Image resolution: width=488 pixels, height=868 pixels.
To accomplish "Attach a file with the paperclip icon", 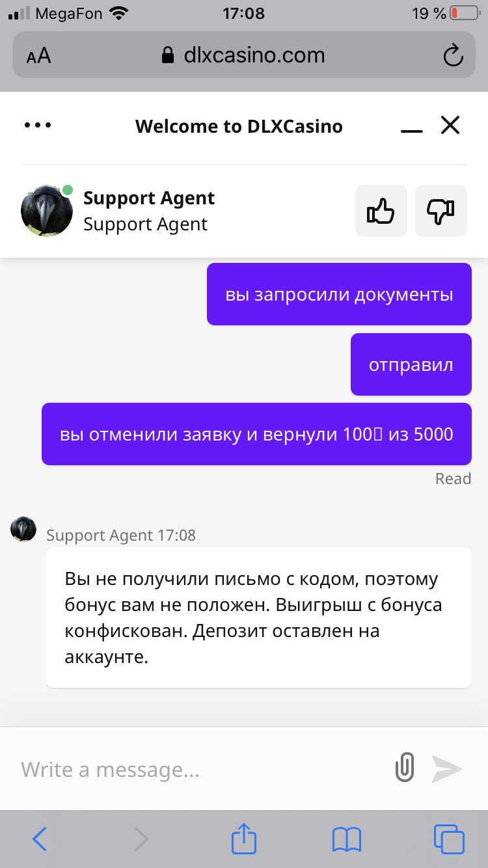I will click(x=405, y=768).
